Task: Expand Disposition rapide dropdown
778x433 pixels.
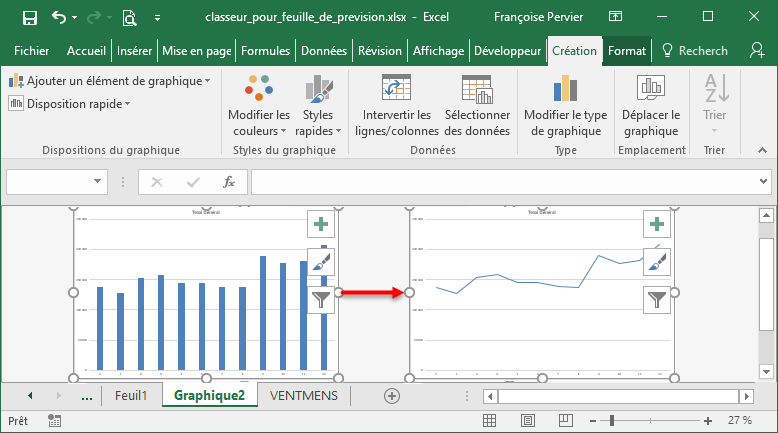Action: tap(70, 103)
